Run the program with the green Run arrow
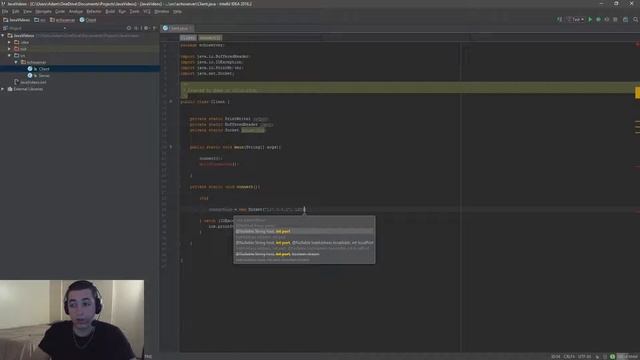The width and height of the screenshot is (640, 360). tap(590, 19)
